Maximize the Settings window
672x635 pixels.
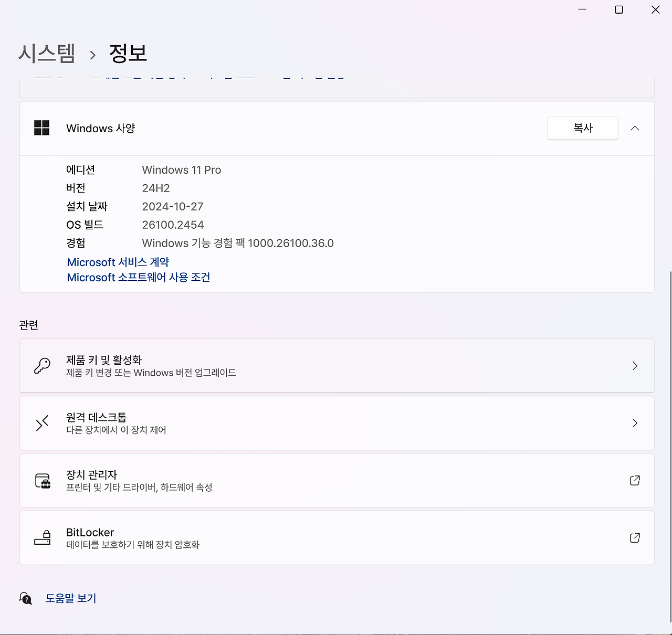(x=619, y=10)
